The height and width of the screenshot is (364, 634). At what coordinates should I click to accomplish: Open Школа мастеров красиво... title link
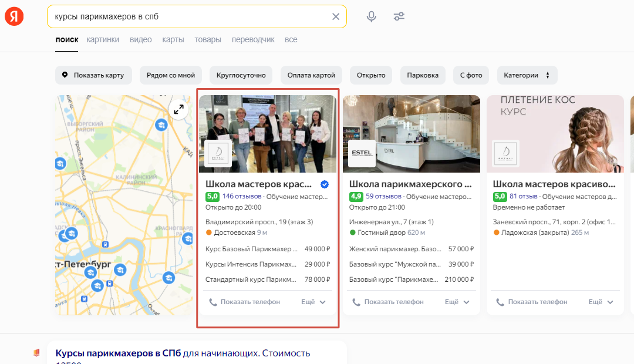(554, 184)
